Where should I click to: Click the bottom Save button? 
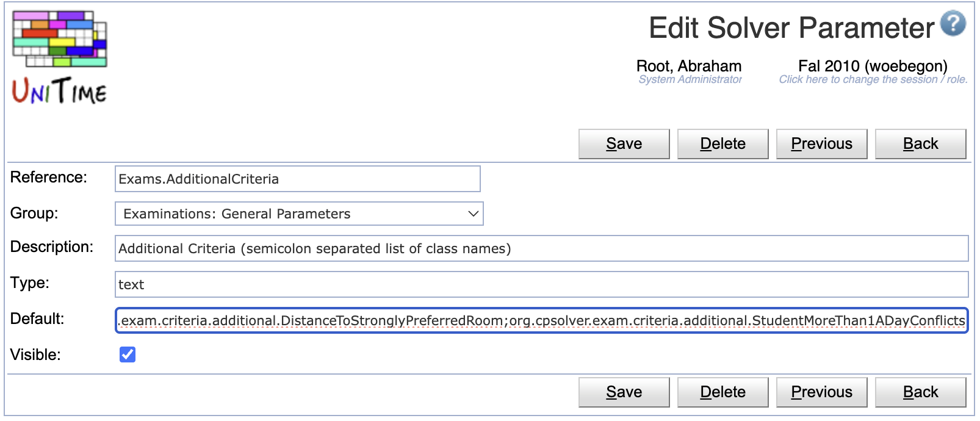click(x=624, y=392)
